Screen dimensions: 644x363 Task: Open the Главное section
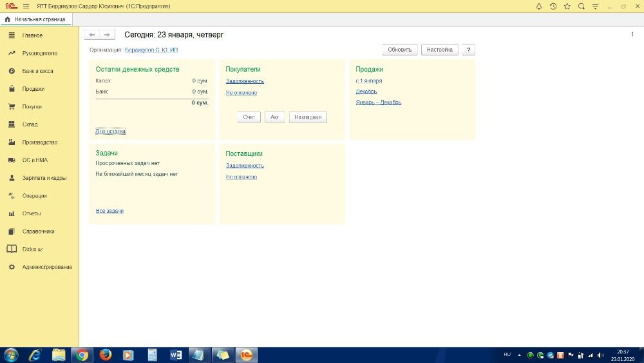32,35
